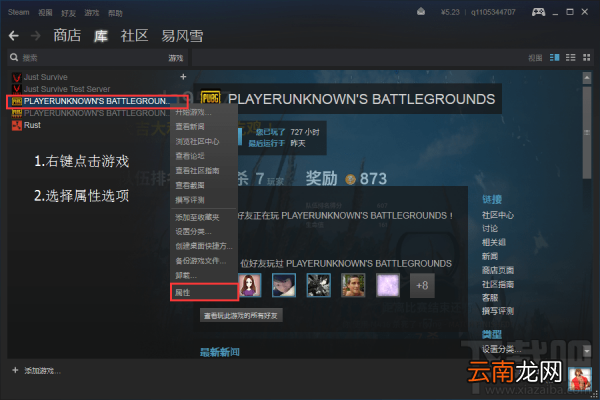The width and height of the screenshot is (600, 400).
Task: Switch to detail view icon
Action: (x=554, y=58)
